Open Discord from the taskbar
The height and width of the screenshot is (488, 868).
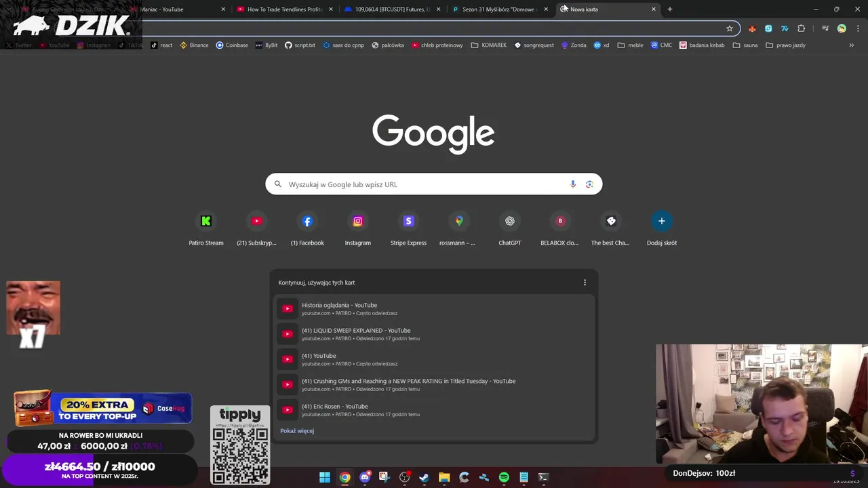click(365, 477)
